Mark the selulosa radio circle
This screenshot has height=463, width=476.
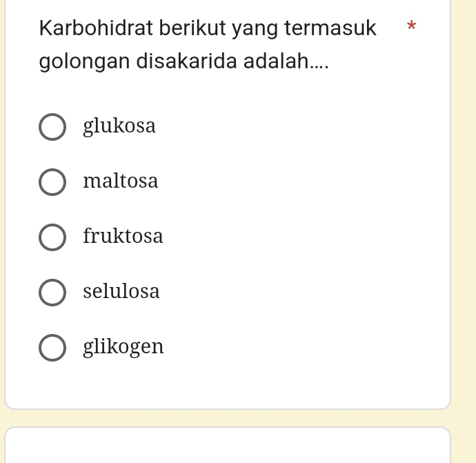tap(52, 292)
